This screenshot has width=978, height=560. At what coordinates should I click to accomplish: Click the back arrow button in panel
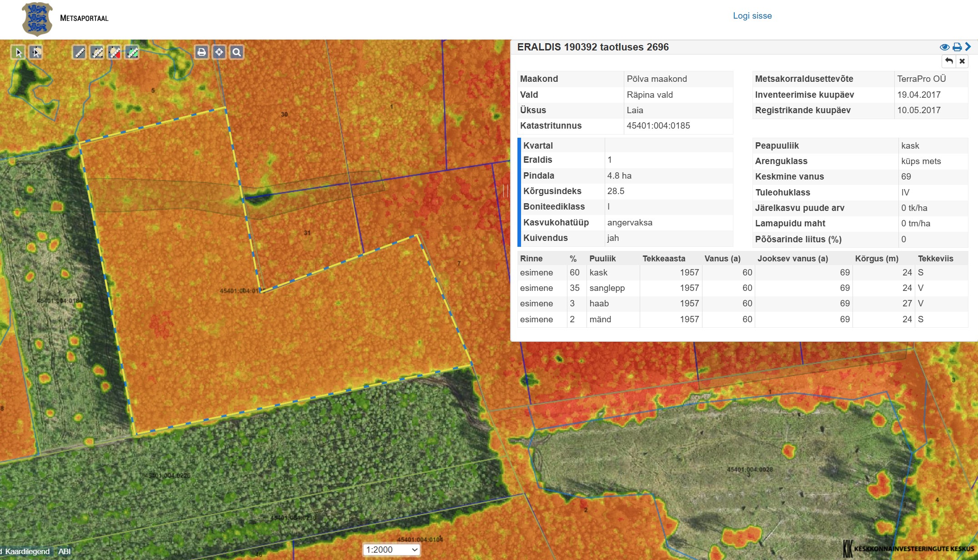pos(949,61)
